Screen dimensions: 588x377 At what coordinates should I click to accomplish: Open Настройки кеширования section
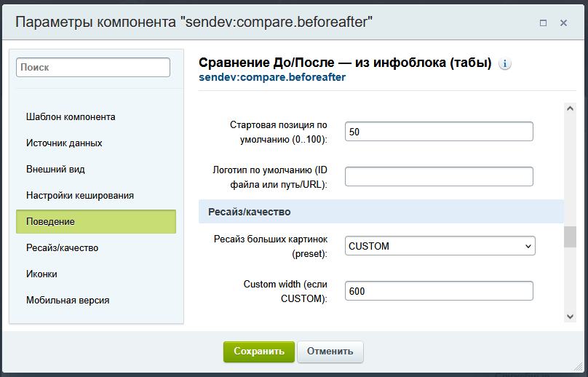tap(80, 195)
